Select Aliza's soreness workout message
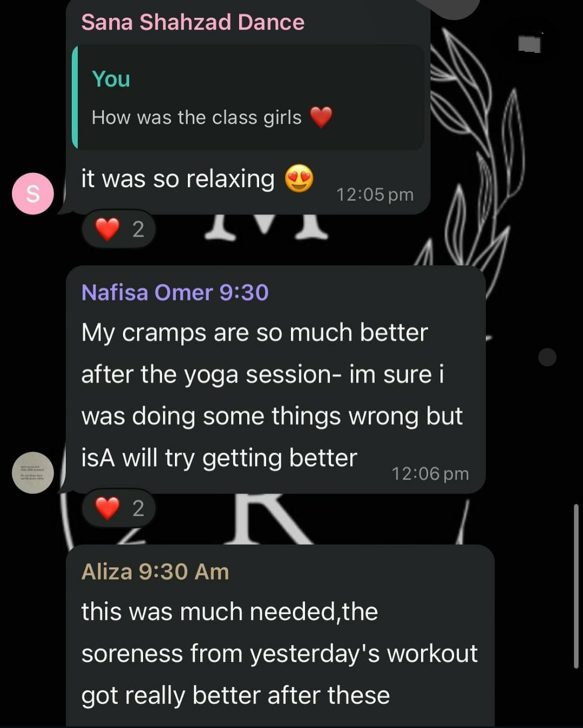The width and height of the screenshot is (583, 728). pyautogui.click(x=280, y=636)
